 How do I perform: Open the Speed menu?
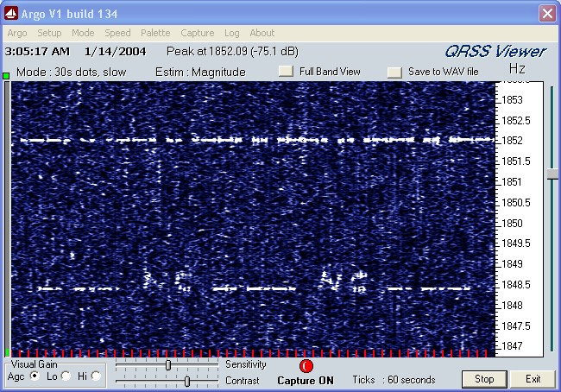click(x=117, y=33)
